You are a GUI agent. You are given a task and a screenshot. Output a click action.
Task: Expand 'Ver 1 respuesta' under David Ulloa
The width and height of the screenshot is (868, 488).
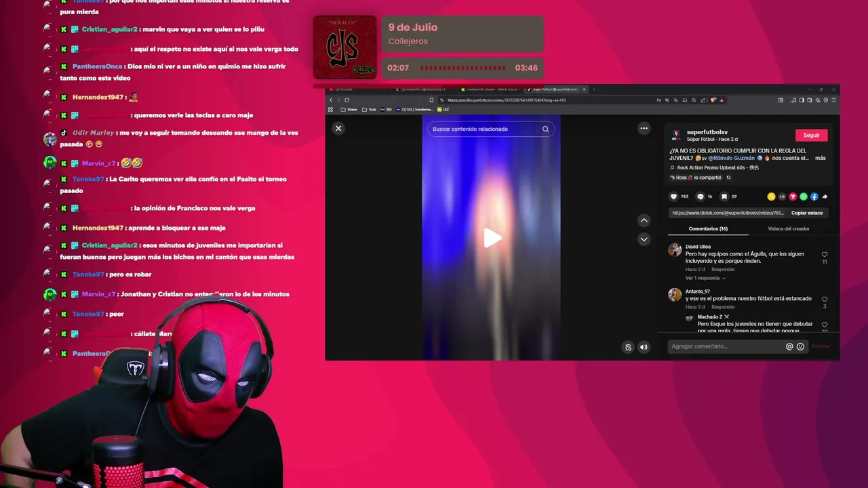click(705, 278)
